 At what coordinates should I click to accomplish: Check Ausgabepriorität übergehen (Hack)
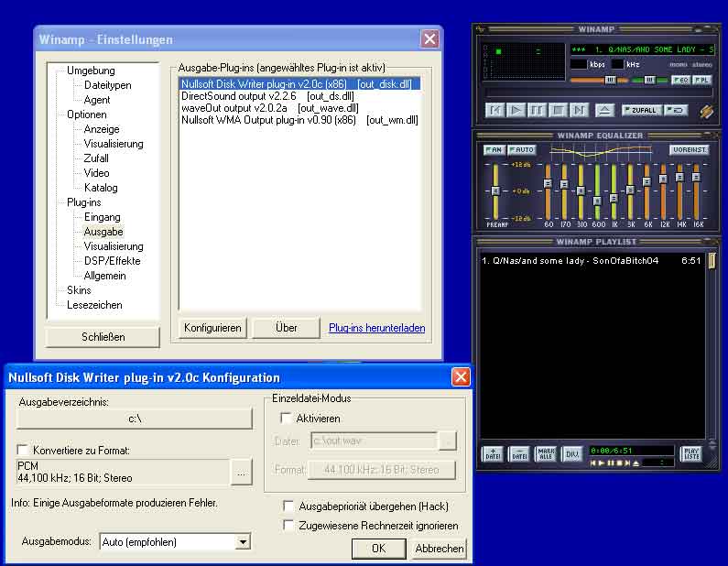288,506
